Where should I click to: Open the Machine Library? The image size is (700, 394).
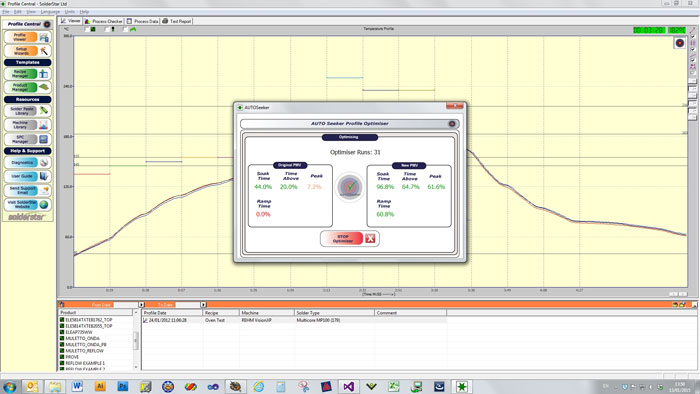(x=28, y=125)
